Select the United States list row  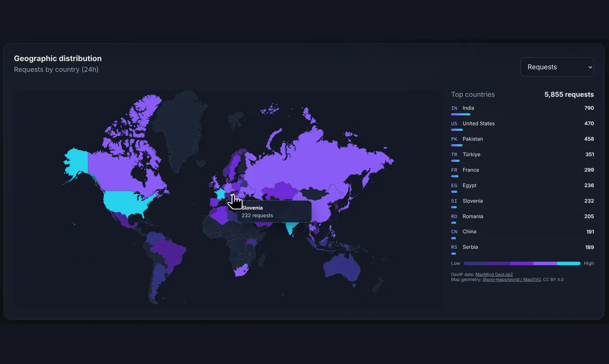(522, 125)
